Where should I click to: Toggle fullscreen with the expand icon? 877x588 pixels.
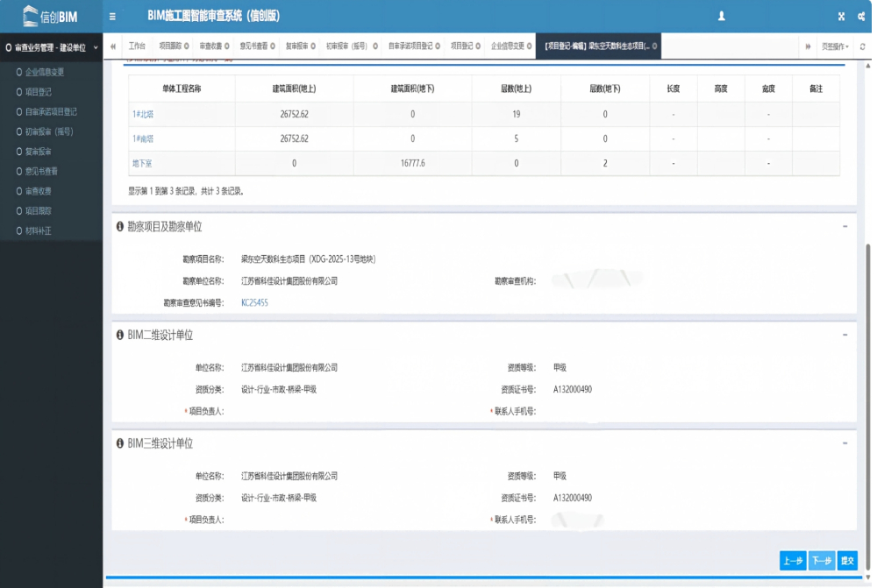[x=841, y=17]
